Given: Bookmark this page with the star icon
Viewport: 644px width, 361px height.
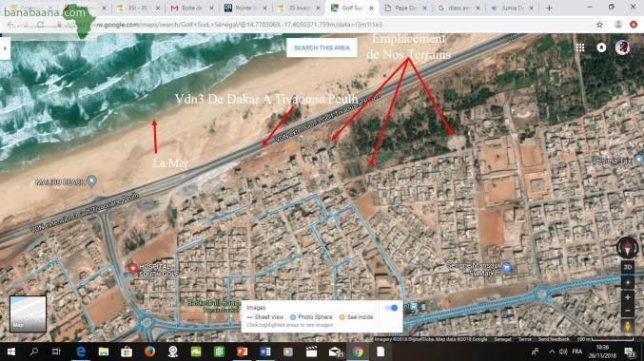Looking at the screenshot, I should tap(599, 25).
